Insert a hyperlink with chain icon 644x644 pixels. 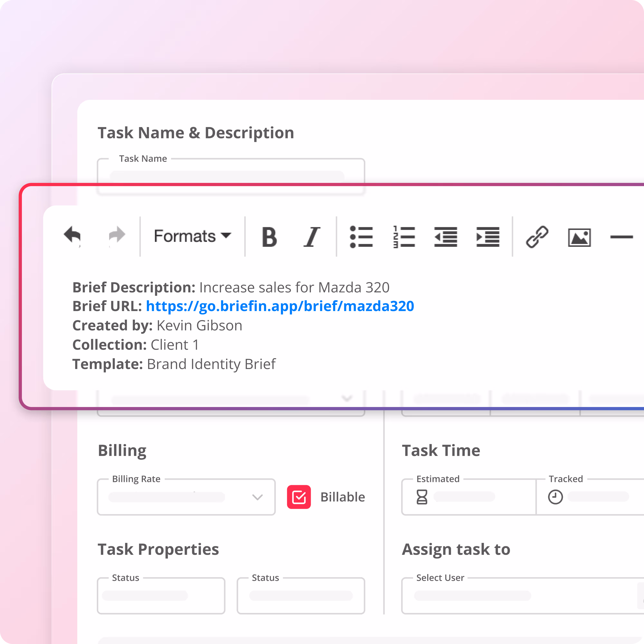click(537, 237)
